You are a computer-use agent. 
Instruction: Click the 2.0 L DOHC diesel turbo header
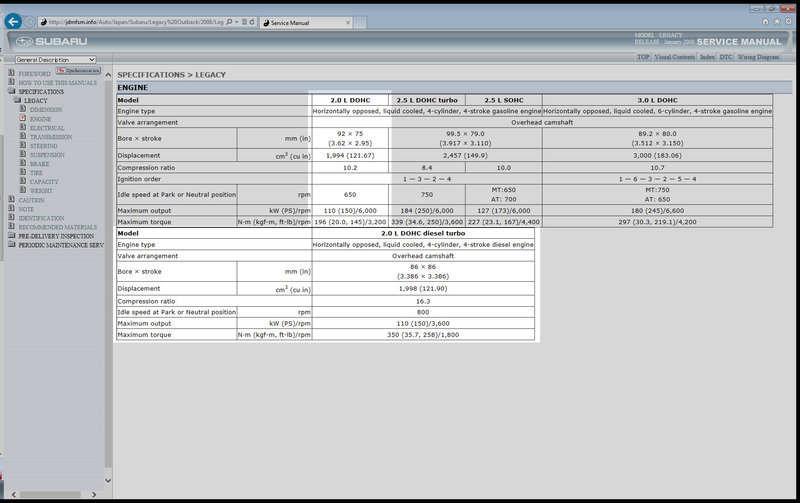tap(423, 233)
